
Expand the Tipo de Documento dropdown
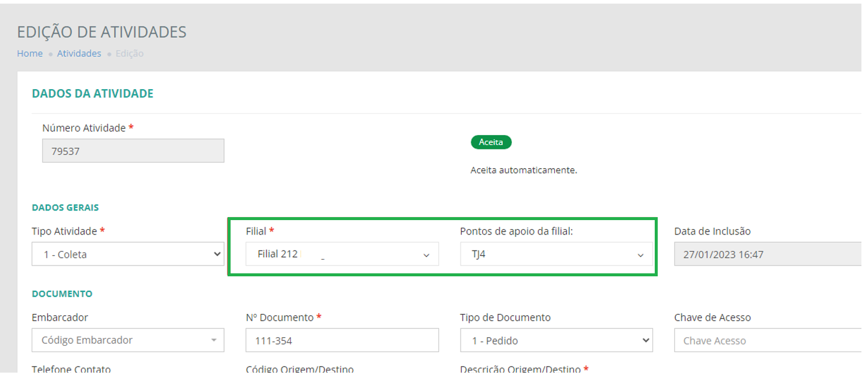click(x=556, y=340)
